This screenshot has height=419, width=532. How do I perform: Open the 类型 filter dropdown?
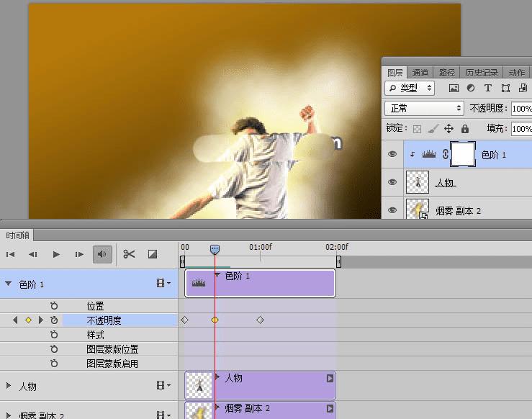(410, 89)
